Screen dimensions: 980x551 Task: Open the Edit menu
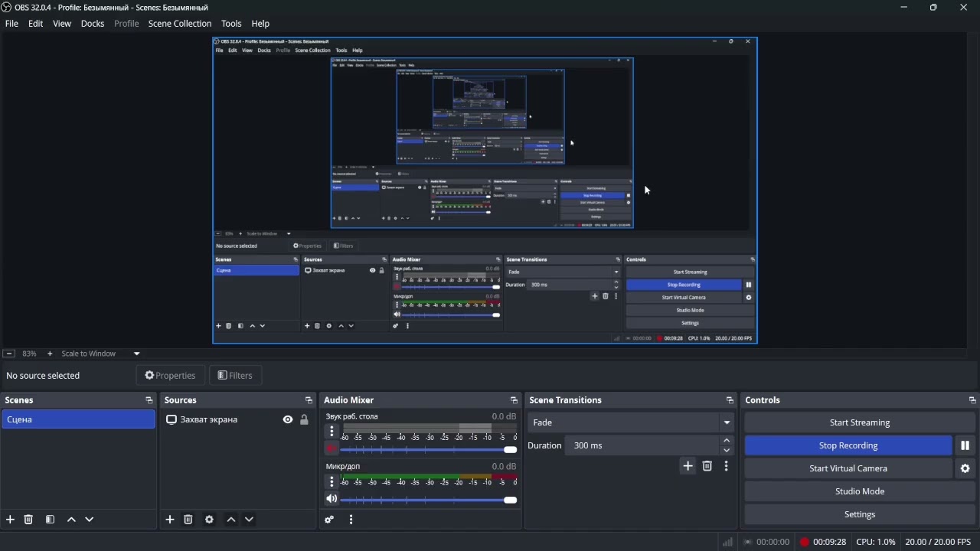pyautogui.click(x=36, y=24)
